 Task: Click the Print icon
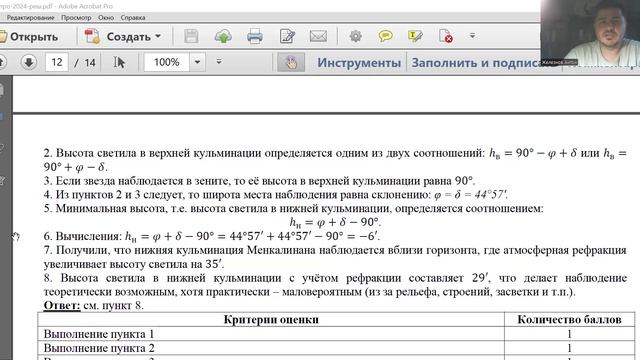(x=255, y=36)
